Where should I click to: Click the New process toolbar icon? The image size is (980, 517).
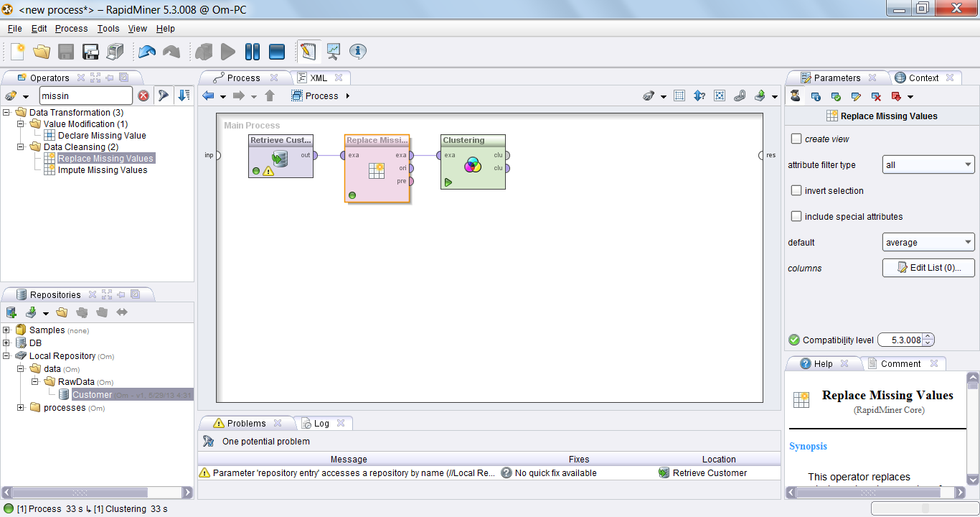tap(18, 52)
